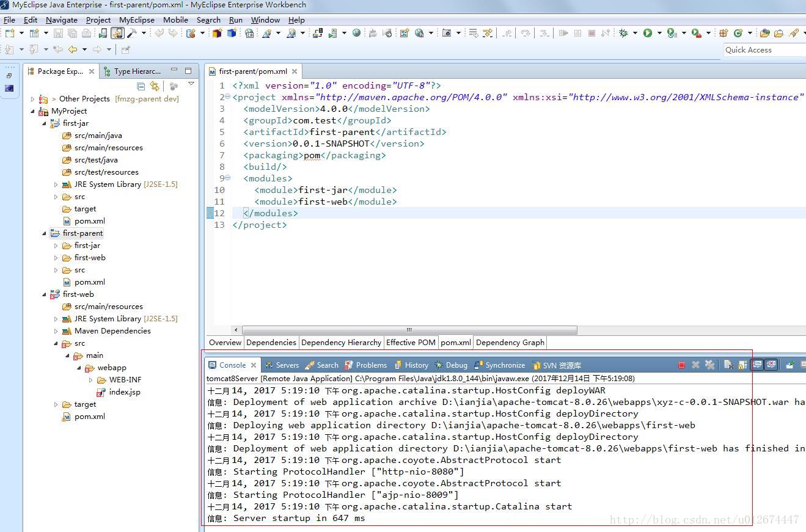This screenshot has height=532, width=806.
Task: Toggle the highlighted mobile simulator toolbar button
Action: [117, 33]
